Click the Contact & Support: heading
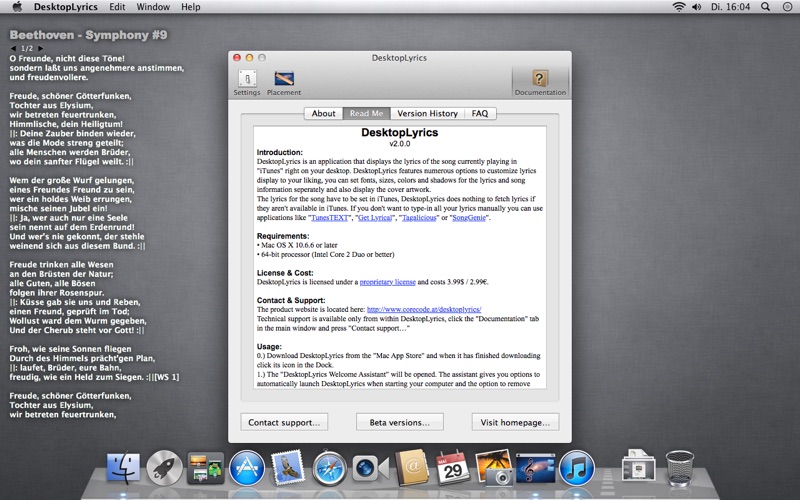800x500 pixels. coord(291,300)
